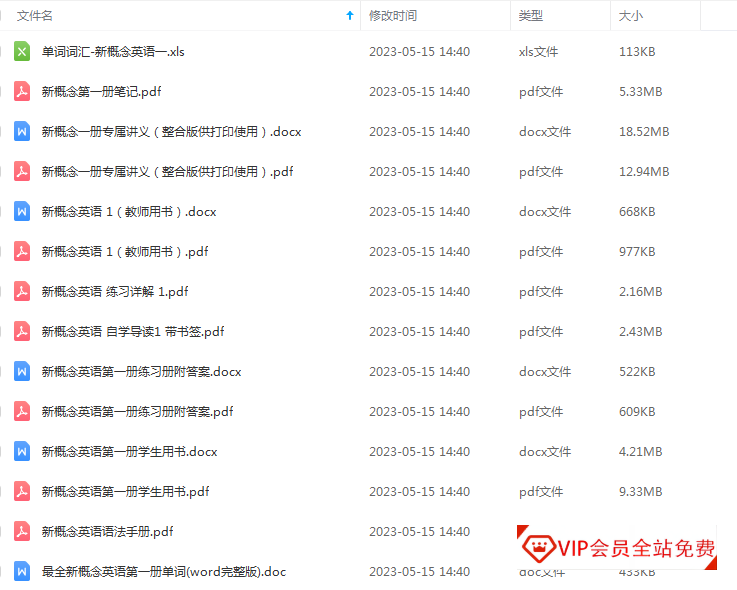Open file 新概念英语第一册练习册附答案.pdf

pos(137,411)
